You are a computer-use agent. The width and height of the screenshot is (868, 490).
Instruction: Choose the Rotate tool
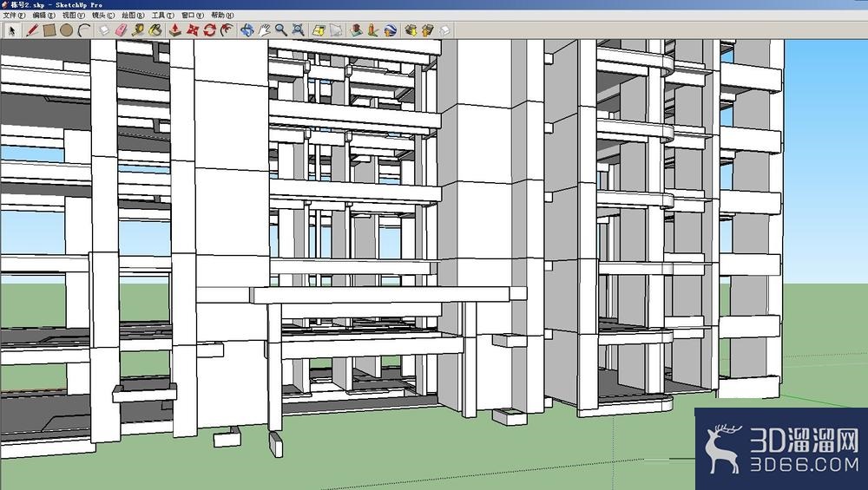[x=209, y=30]
